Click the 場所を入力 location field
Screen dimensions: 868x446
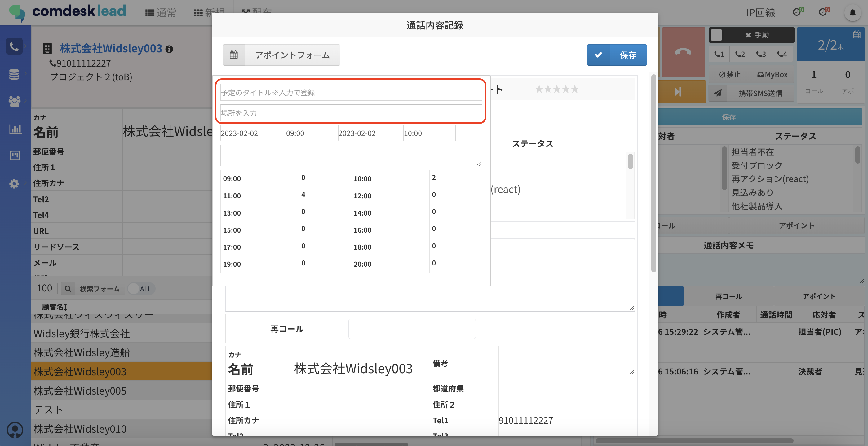(351, 113)
